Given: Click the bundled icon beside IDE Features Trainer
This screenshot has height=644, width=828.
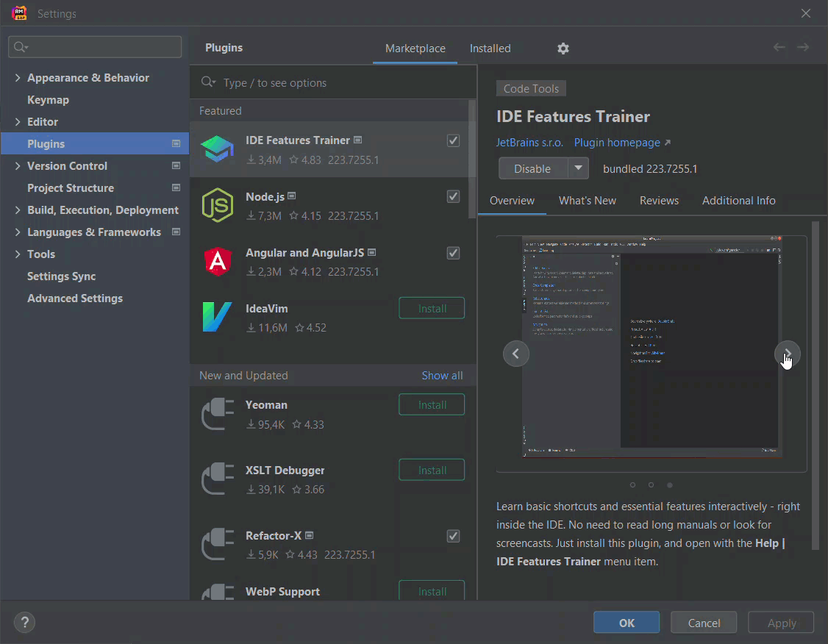Looking at the screenshot, I should (x=358, y=140).
